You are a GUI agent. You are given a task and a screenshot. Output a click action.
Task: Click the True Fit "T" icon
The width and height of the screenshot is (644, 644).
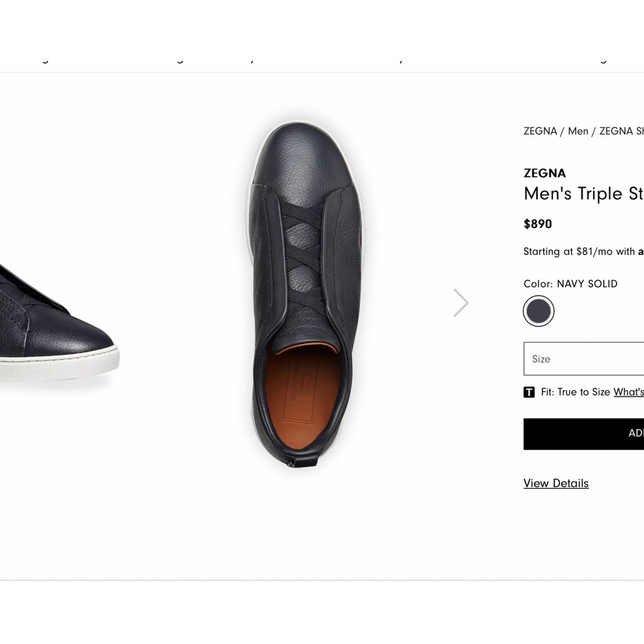coord(529,392)
